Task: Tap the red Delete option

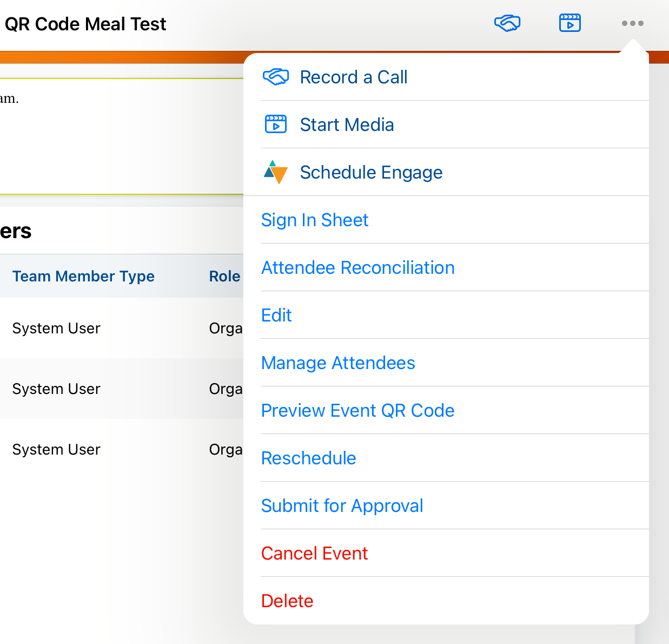Action: [287, 601]
